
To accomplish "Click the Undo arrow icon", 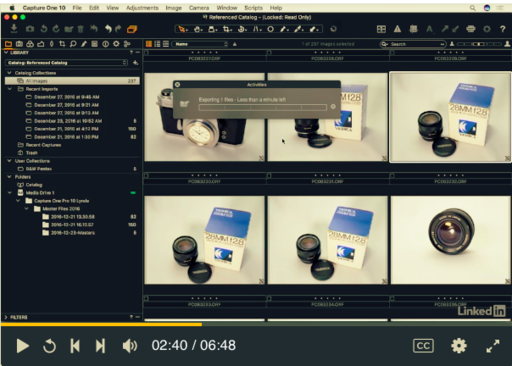I will click(108, 29).
